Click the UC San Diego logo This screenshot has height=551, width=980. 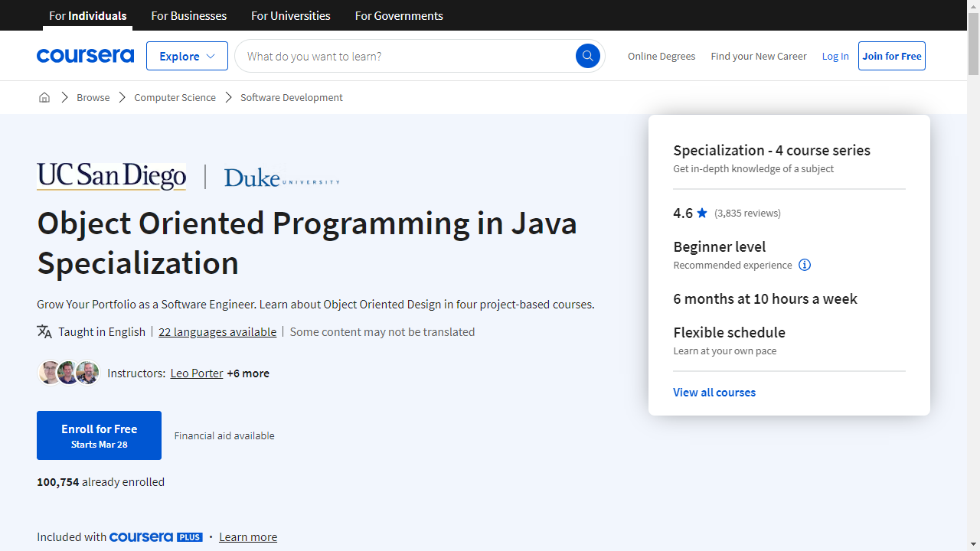coord(111,177)
